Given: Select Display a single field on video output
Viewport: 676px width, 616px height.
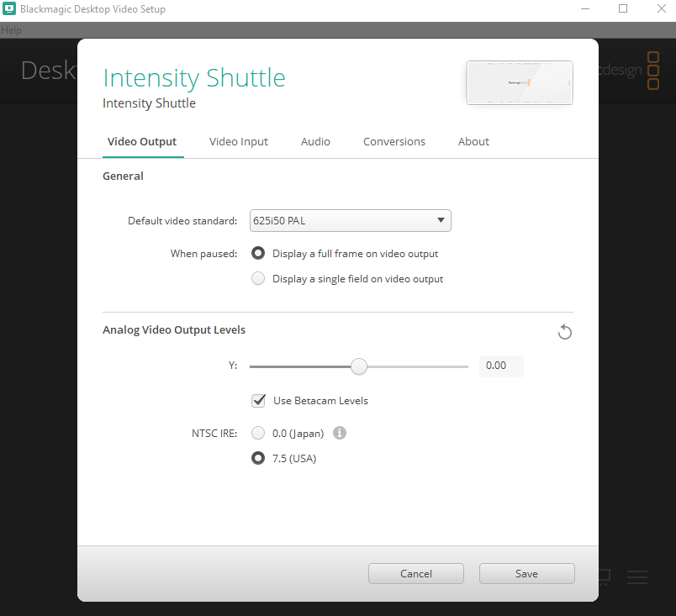Looking at the screenshot, I should 258,279.
